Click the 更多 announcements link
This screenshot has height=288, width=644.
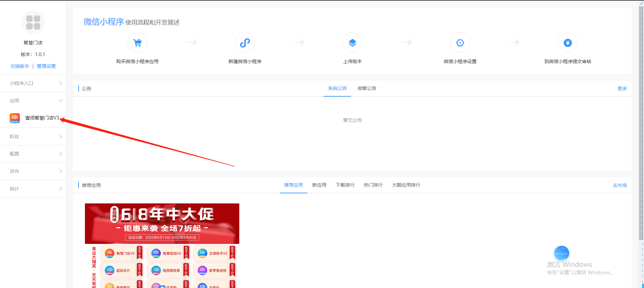tap(622, 89)
